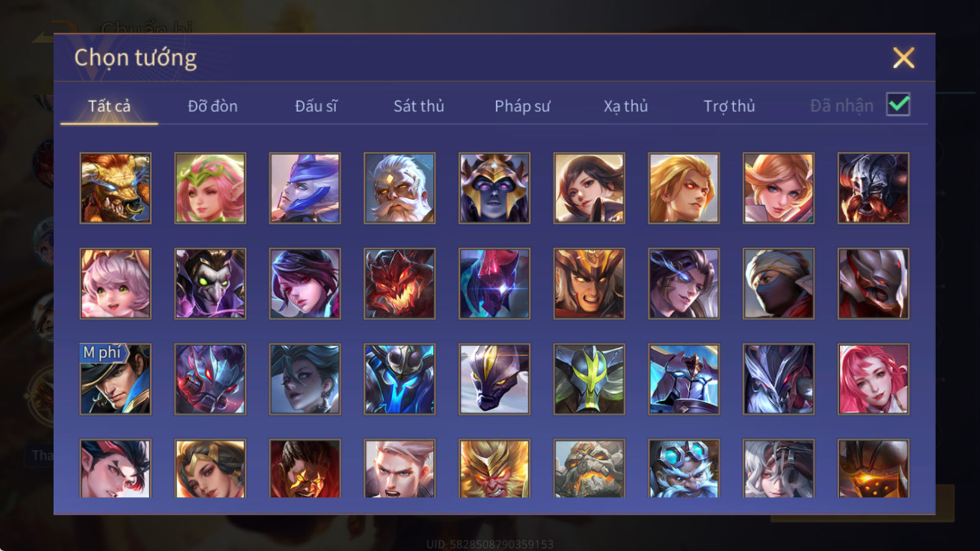The image size is (980, 551).
Task: Show the 'Pháp sư' hero category
Action: click(522, 106)
